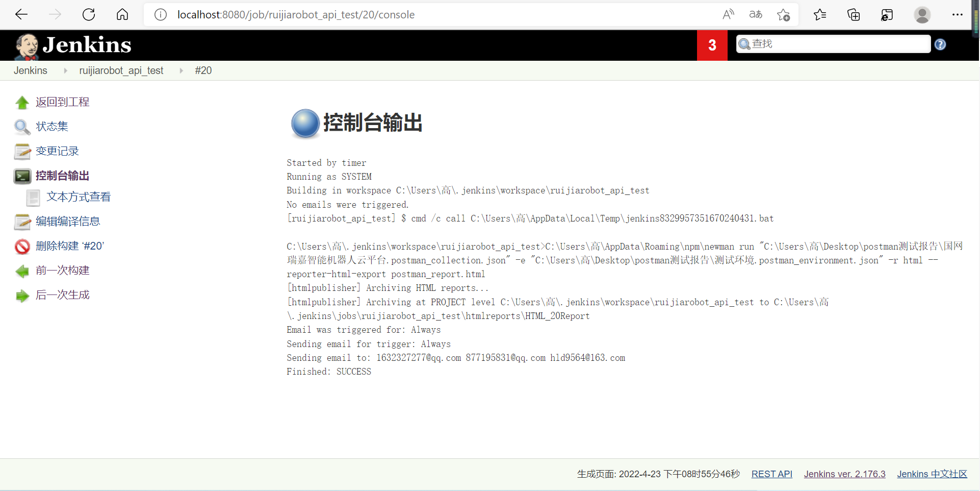Open browser settings and more menu
Screen dimensions: 980x491
(x=958, y=14)
